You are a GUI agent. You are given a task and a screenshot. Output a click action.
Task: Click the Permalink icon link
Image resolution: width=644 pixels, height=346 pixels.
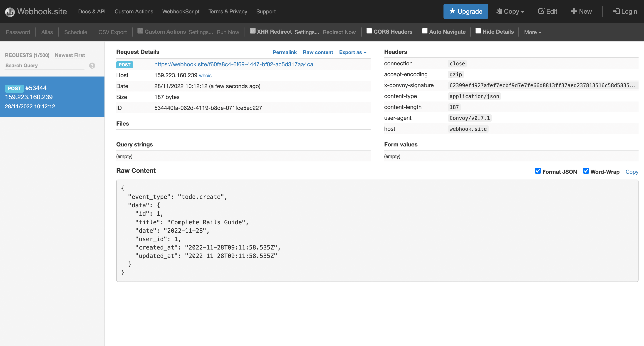(x=285, y=52)
